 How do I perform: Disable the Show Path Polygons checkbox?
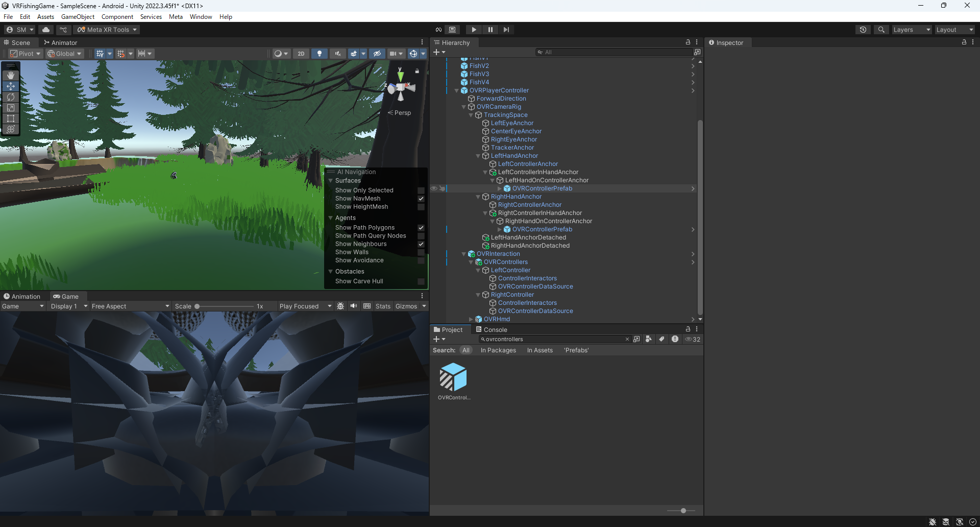tap(421, 228)
